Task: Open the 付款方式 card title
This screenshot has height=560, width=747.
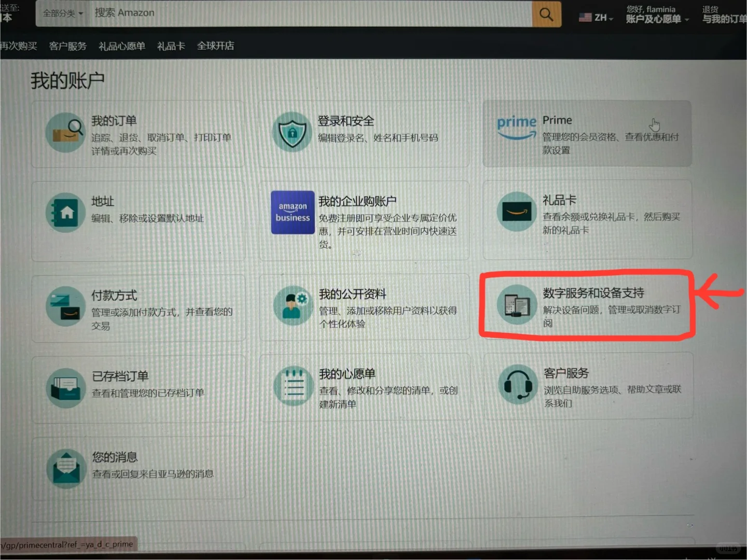Action: pos(114,296)
